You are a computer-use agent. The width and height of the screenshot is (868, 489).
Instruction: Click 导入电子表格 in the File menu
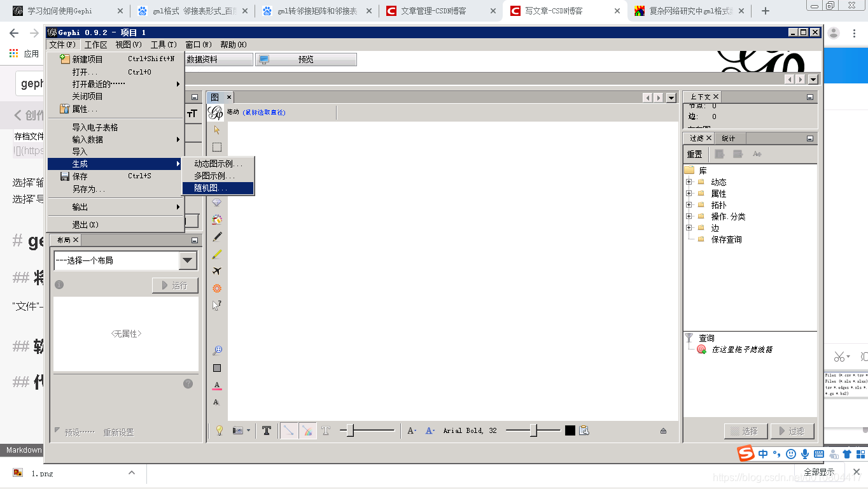[116, 127]
